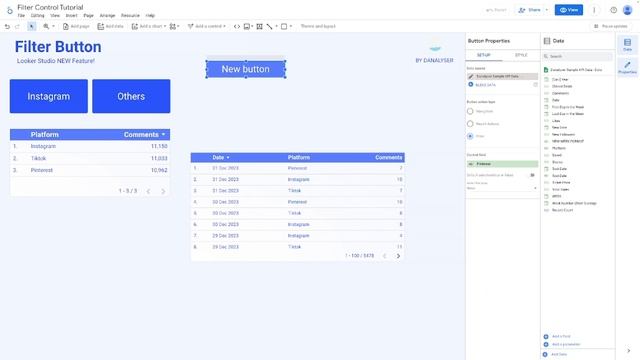This screenshot has width=640, height=360.
Task: Select the Filter action type radio
Action: click(470, 136)
